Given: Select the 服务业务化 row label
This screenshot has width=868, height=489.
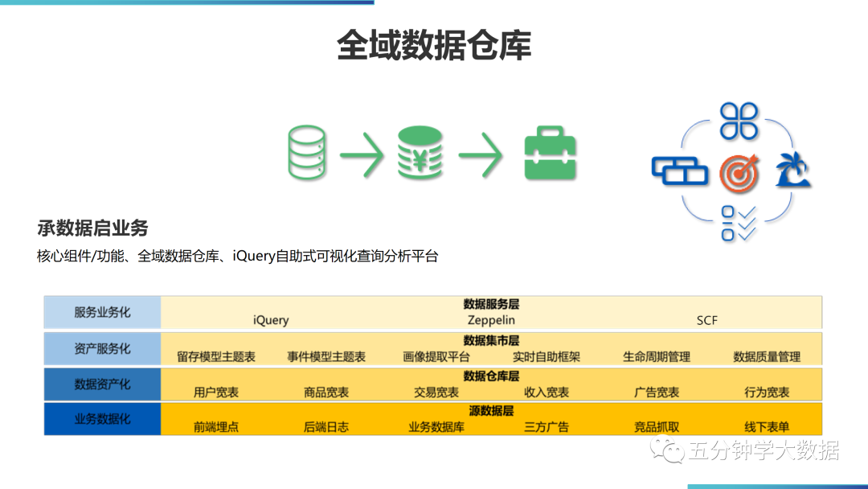Looking at the screenshot, I should click(x=102, y=312).
